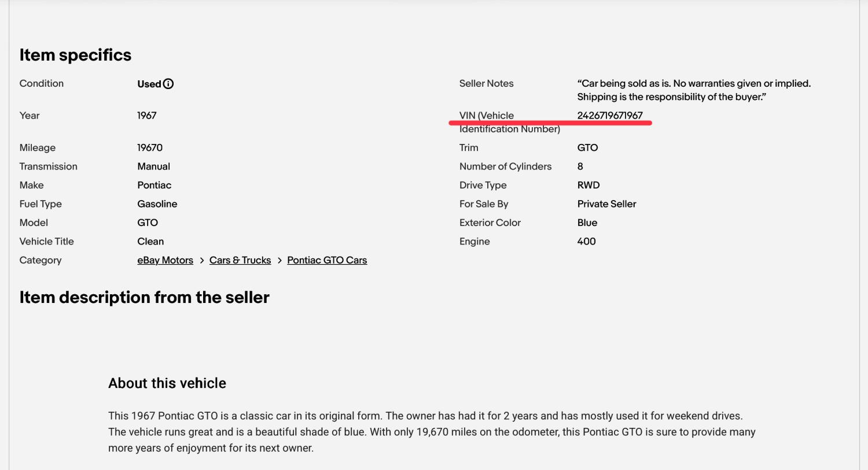
Task: Click the About this vehicle heading
Action: (x=167, y=383)
